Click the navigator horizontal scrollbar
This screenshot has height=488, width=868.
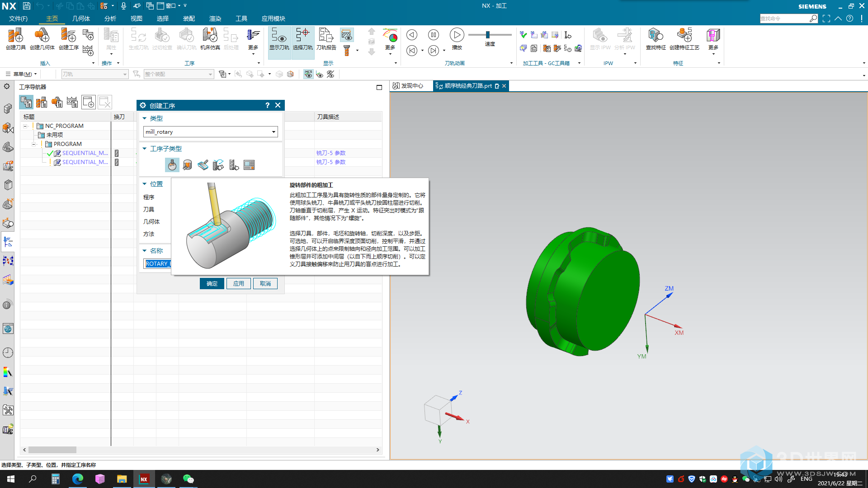(x=52, y=450)
